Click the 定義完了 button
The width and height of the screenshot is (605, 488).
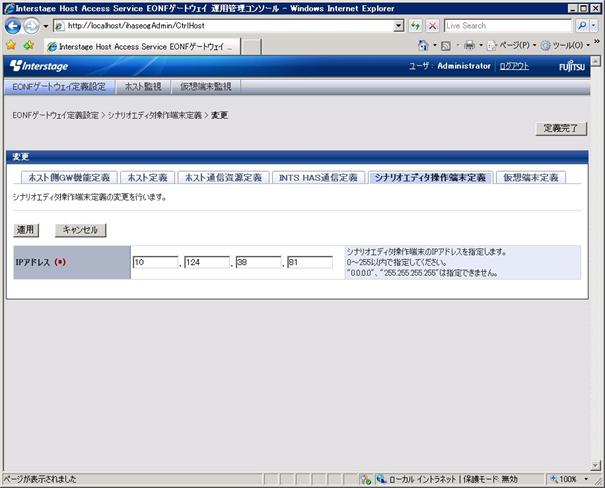[561, 128]
